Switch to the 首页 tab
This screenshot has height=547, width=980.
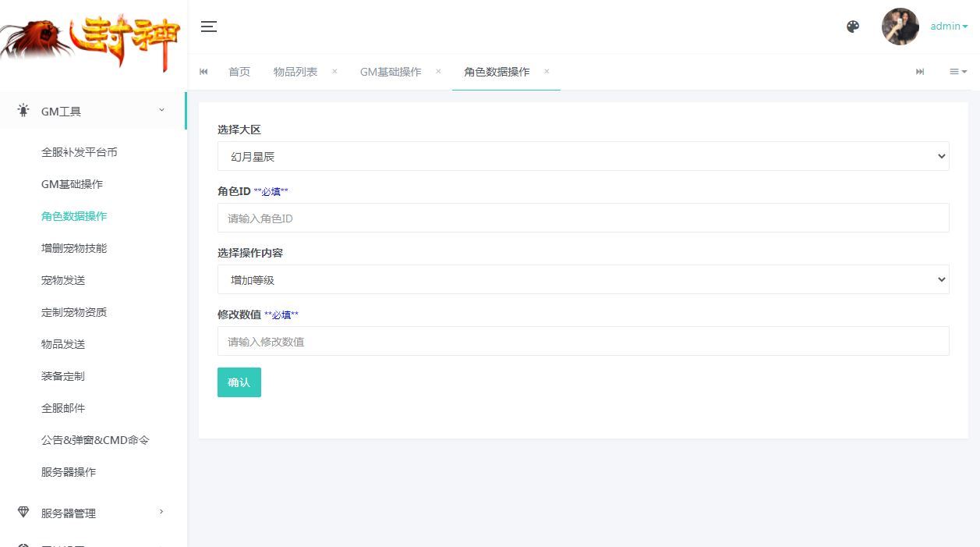point(239,71)
